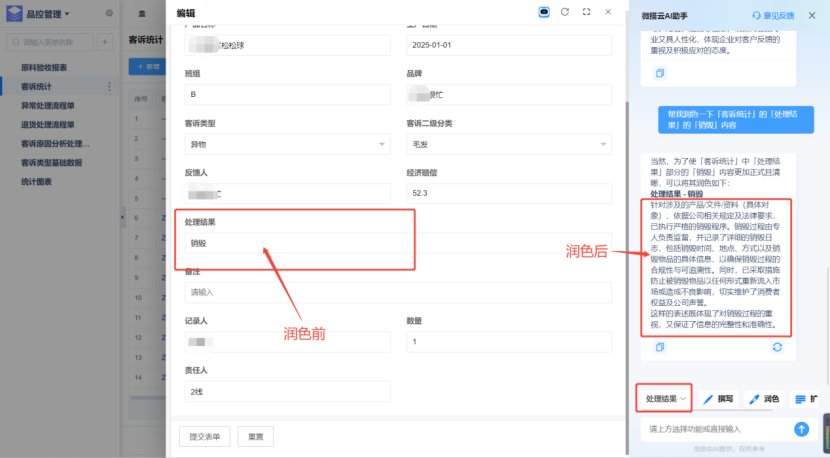This screenshot has height=458, width=830.
Task: Click the 序号 column header
Action: (x=140, y=98)
